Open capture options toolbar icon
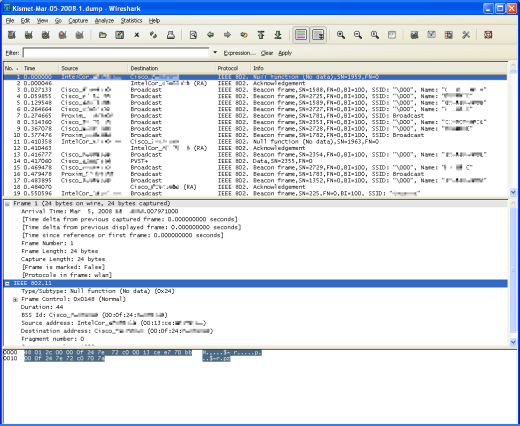This screenshot has height=426, width=520. tap(29, 35)
